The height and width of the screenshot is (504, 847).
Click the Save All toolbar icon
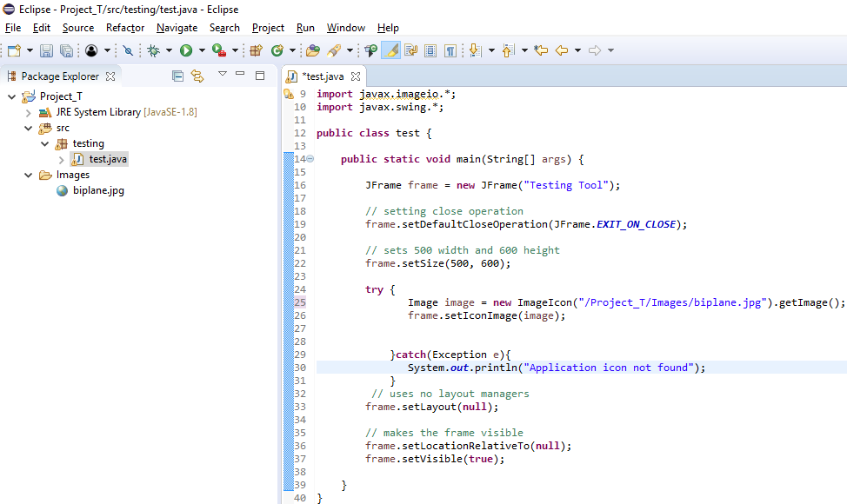coord(65,51)
